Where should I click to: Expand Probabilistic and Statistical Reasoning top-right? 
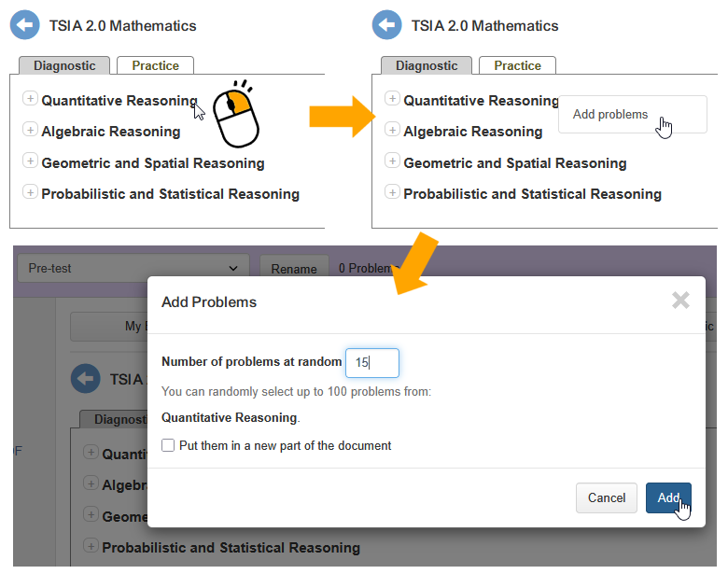point(392,193)
